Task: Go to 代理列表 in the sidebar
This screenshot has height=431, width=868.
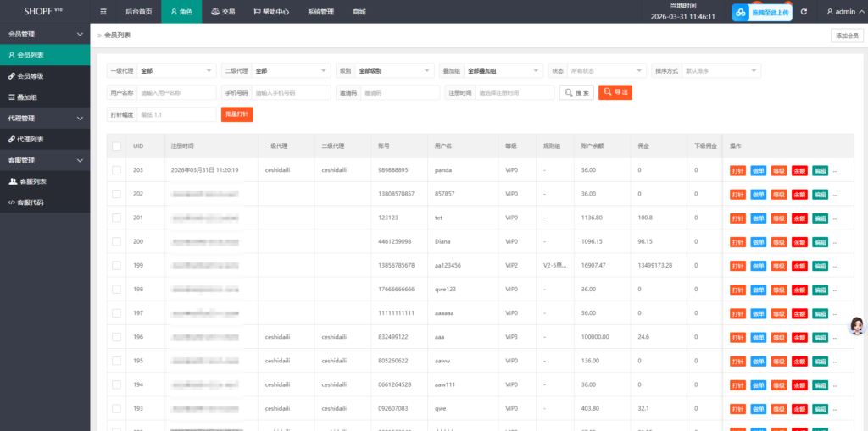Action: (x=31, y=139)
